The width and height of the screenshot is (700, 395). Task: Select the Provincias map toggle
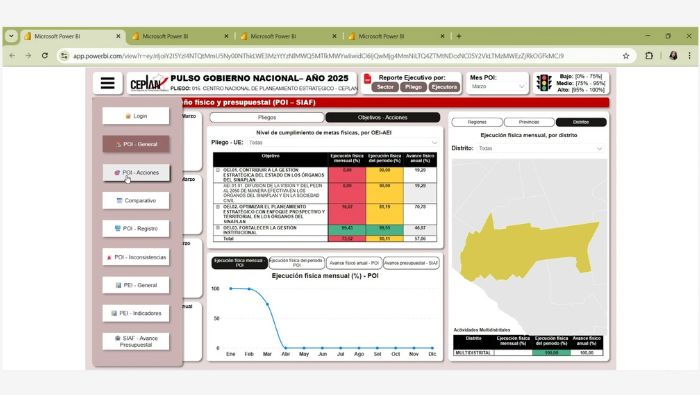[529, 122]
